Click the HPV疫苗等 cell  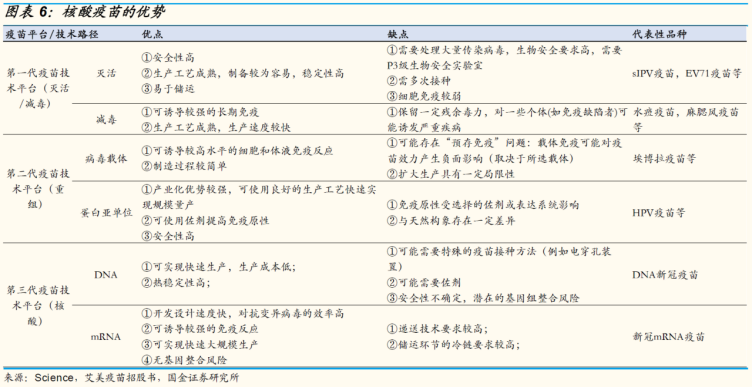click(x=659, y=213)
